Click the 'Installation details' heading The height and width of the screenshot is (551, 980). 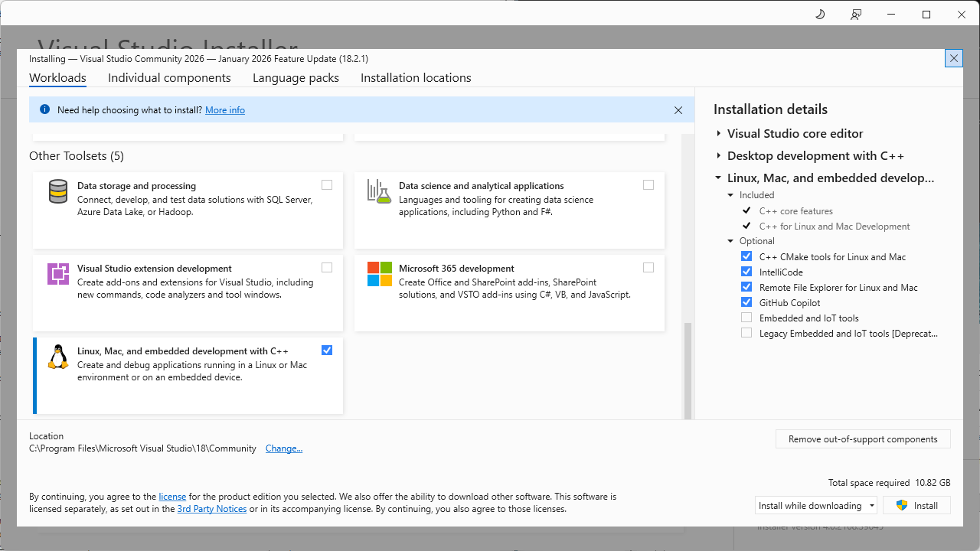point(770,109)
